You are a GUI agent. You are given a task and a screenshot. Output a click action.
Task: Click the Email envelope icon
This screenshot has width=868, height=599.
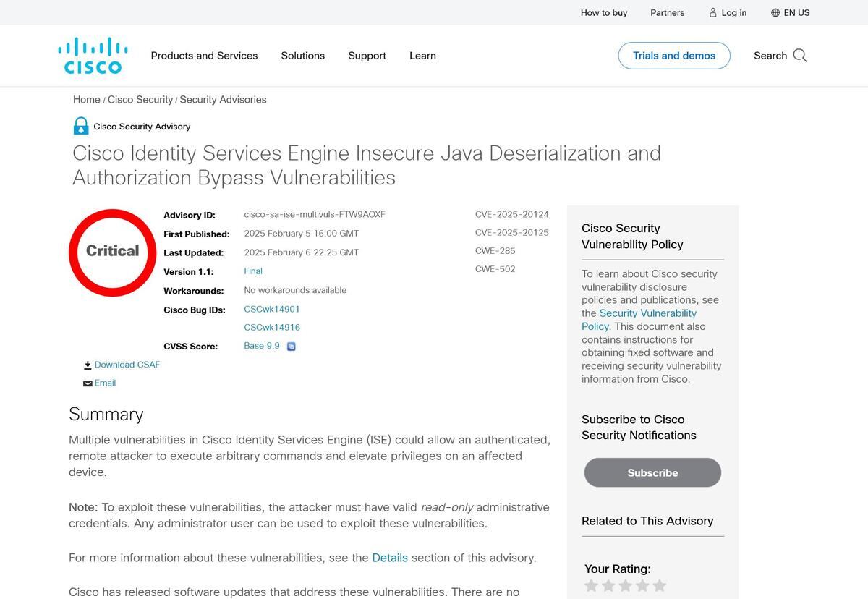pos(88,383)
